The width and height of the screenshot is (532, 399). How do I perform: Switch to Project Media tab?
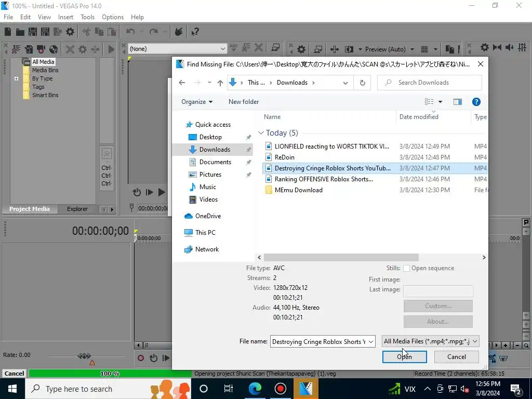(x=29, y=209)
